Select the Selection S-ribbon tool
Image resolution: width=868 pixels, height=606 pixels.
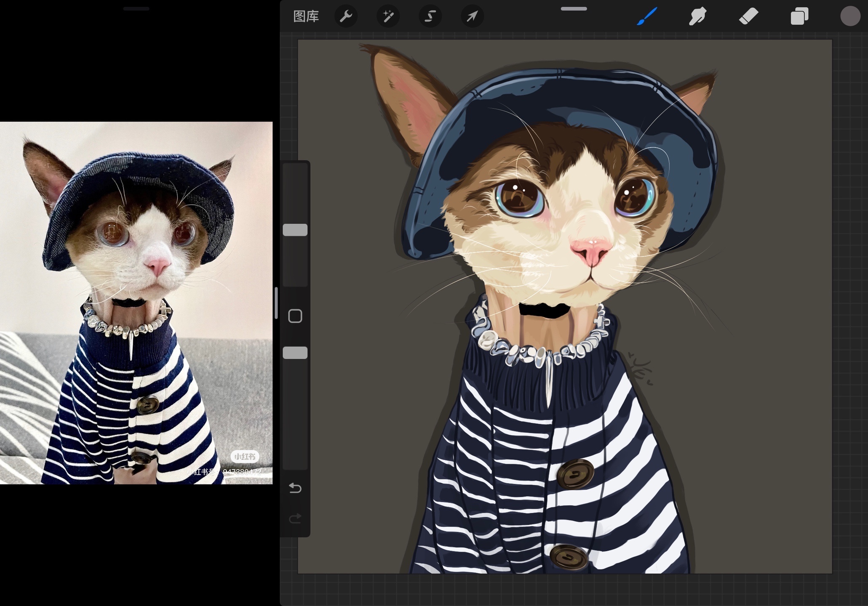coord(430,16)
